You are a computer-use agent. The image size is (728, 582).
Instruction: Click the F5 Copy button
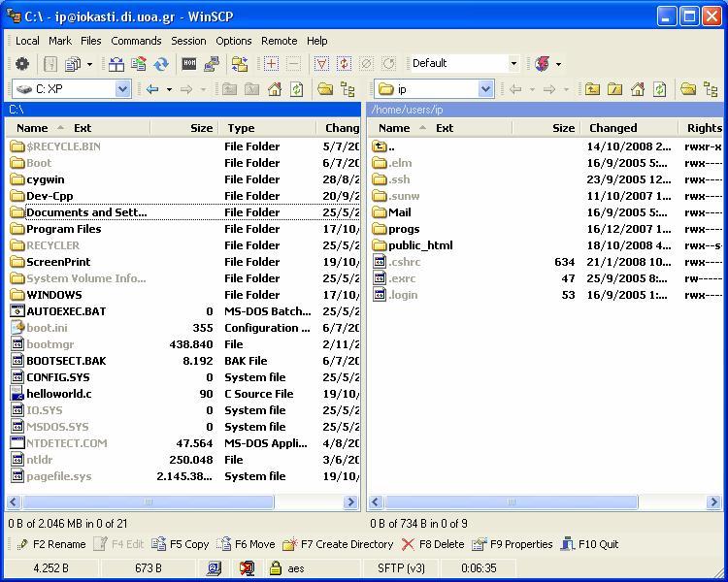[x=181, y=544]
